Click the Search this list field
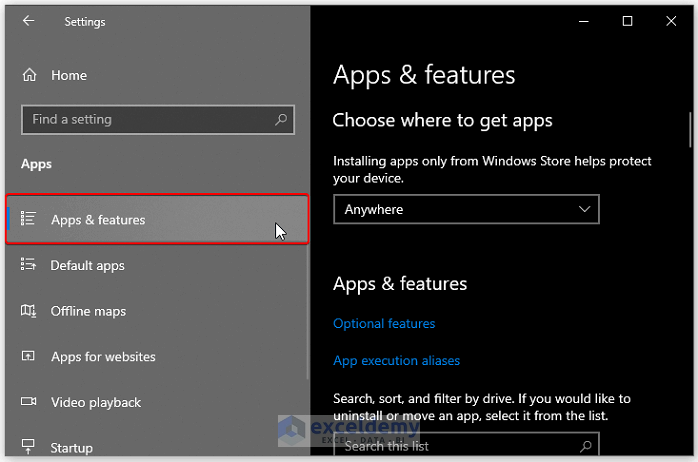Image resolution: width=698 pixels, height=462 pixels. [455, 446]
